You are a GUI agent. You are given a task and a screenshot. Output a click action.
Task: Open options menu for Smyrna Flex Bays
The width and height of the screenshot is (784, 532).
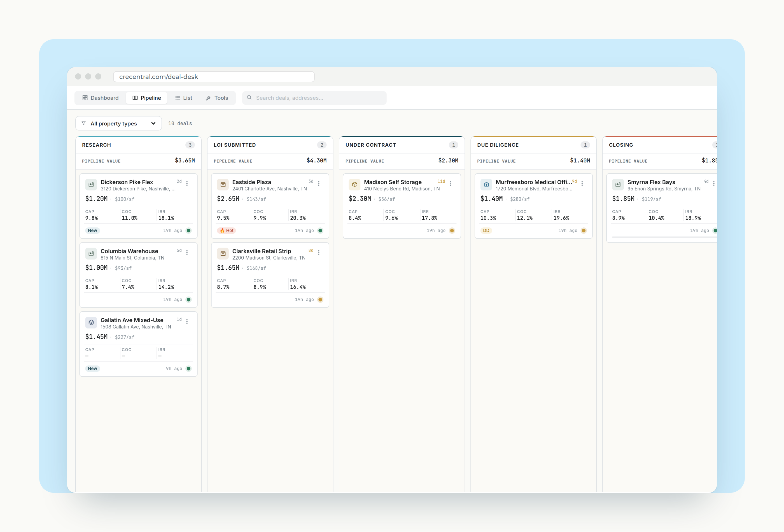(713, 183)
